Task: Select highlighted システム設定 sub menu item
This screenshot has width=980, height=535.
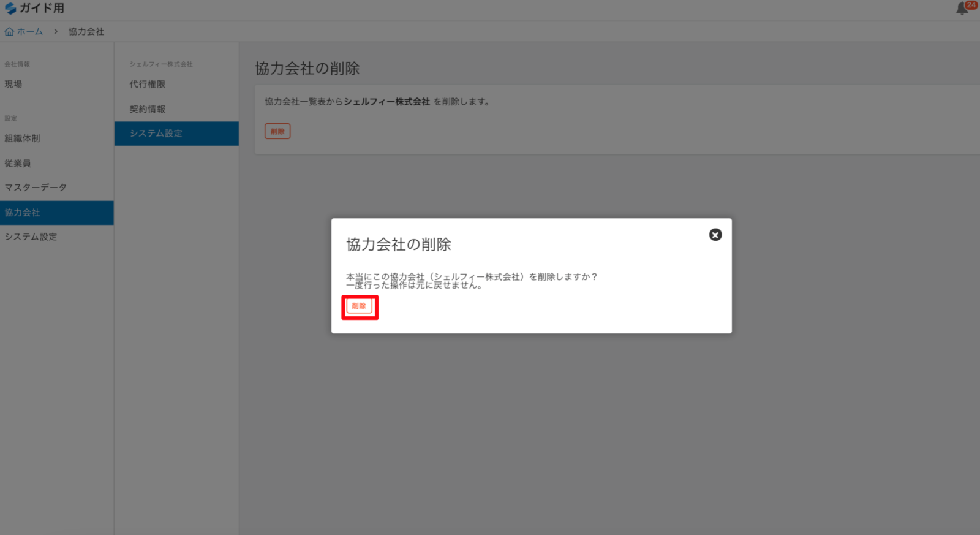Action: (x=176, y=134)
